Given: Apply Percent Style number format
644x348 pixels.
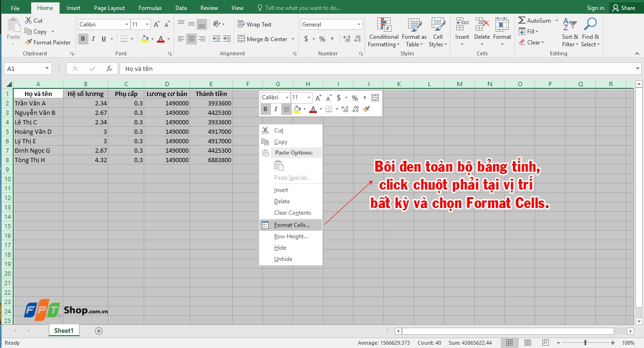Looking at the screenshot, I should [322, 39].
